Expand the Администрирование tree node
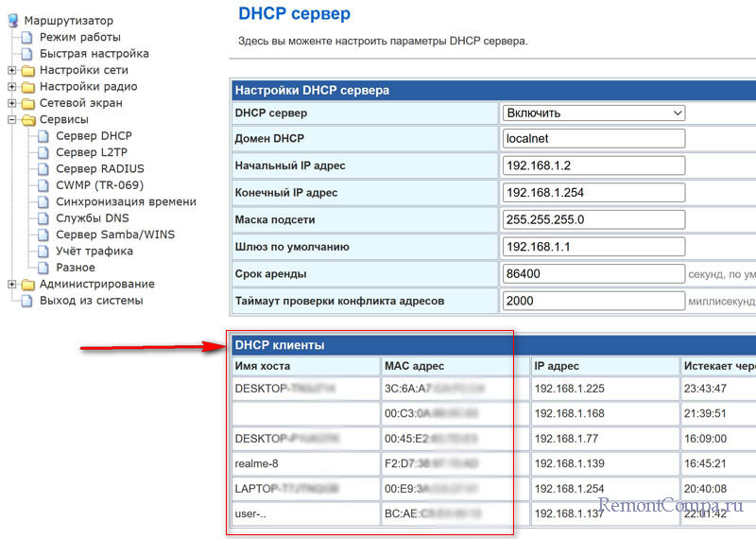 click(x=11, y=284)
